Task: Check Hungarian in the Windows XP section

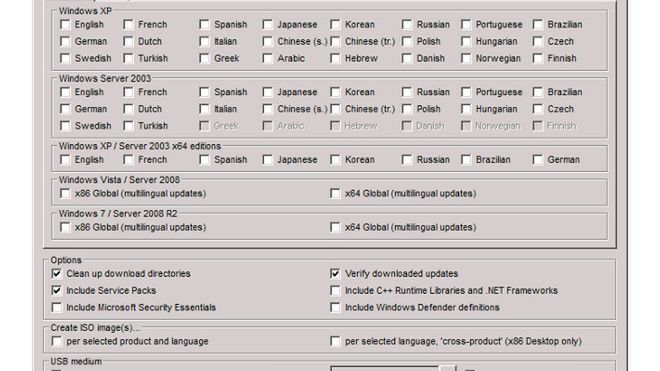Action: [x=466, y=41]
